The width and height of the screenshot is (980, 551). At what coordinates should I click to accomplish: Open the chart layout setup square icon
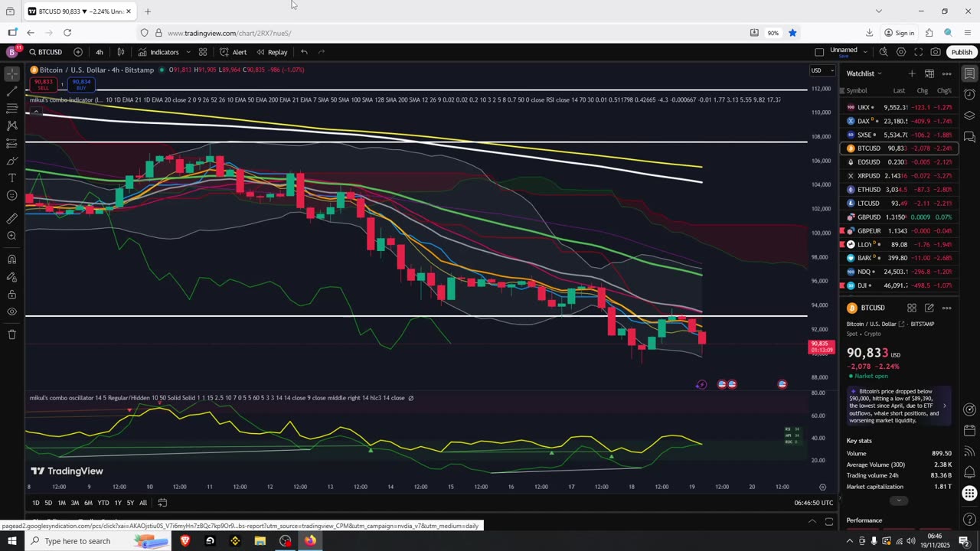819,52
